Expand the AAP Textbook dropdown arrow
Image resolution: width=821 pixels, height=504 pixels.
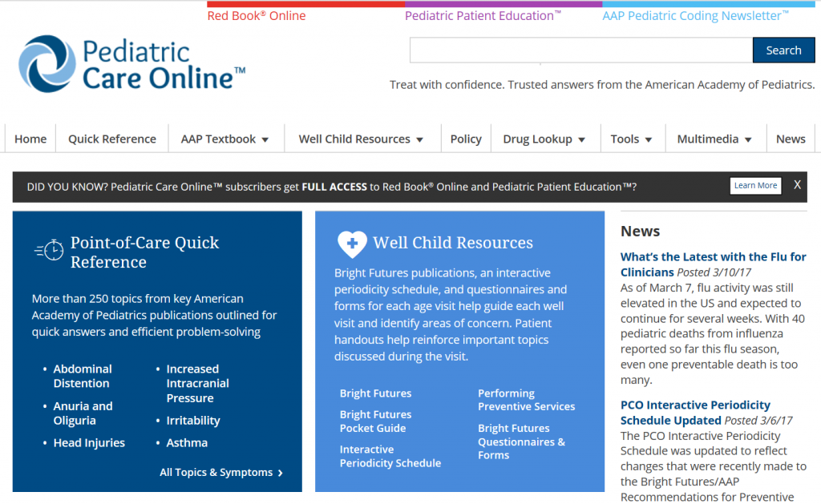(265, 139)
